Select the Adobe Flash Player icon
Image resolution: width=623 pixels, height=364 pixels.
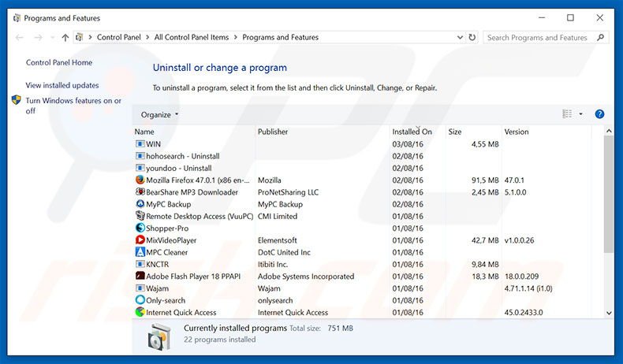[140, 277]
